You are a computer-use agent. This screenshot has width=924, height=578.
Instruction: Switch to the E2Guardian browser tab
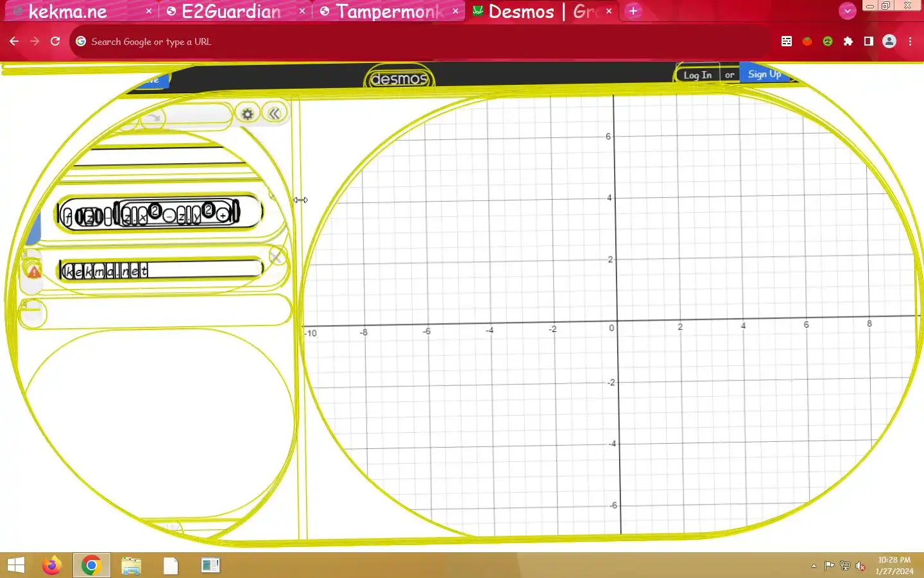[x=234, y=11]
